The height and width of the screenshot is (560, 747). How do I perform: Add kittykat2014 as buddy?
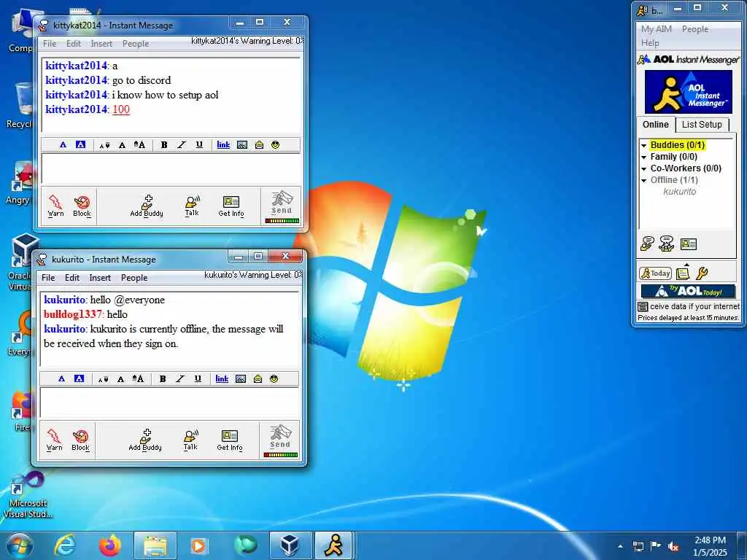click(147, 206)
